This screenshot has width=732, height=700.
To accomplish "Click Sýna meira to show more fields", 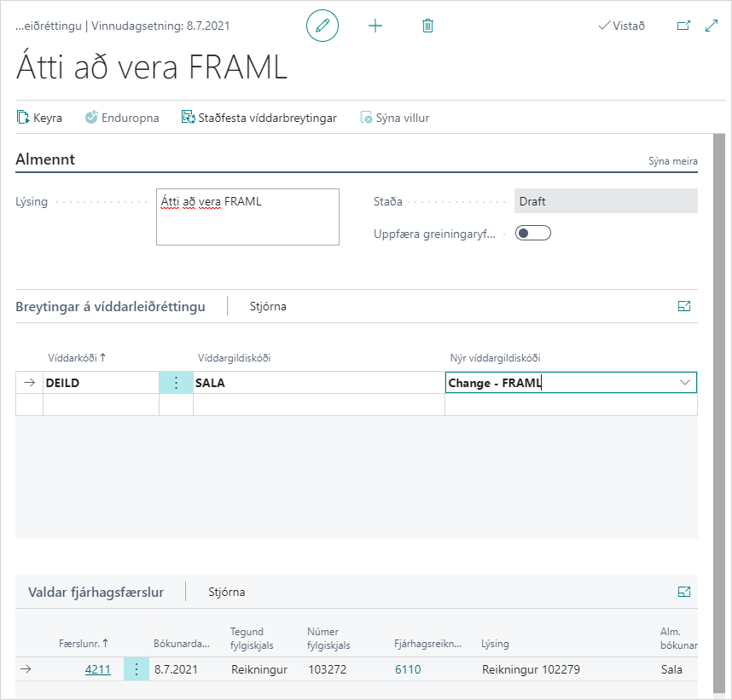I will pyautogui.click(x=672, y=161).
